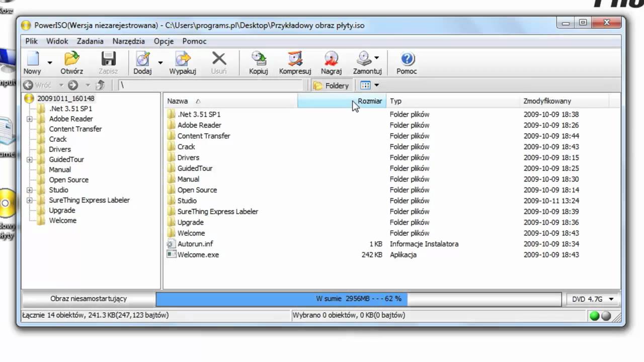Open the Narzędzia menu
644x362 pixels.
click(129, 41)
